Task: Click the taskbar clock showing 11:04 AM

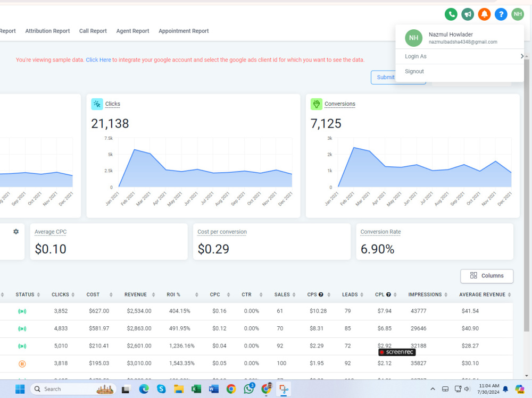Action: click(x=488, y=389)
